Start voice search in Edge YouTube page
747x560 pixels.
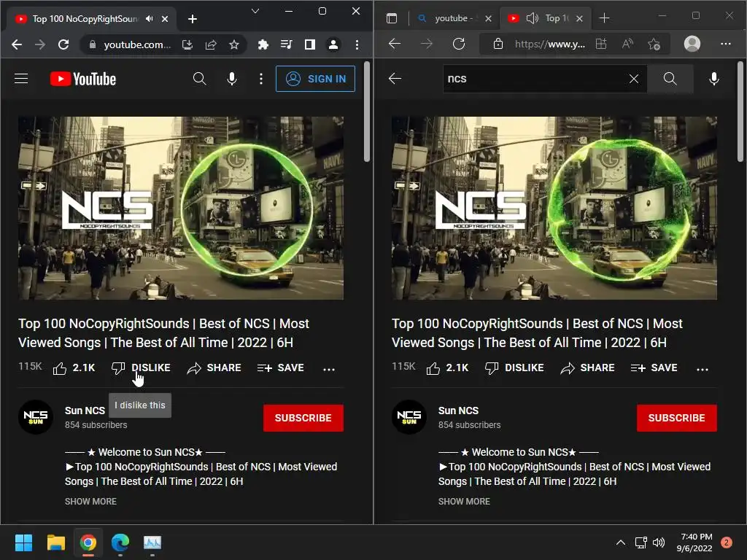tap(713, 79)
